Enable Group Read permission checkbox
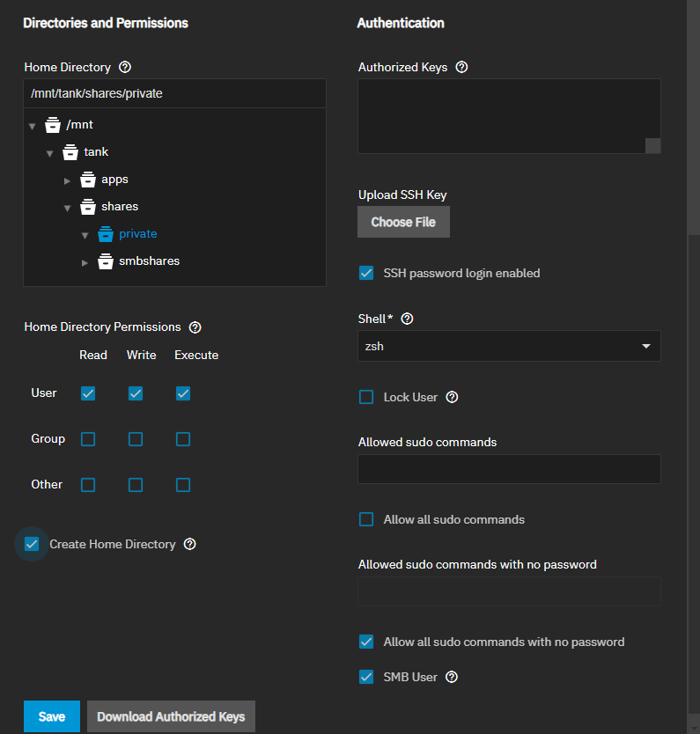The width and height of the screenshot is (700, 734). pos(88,438)
